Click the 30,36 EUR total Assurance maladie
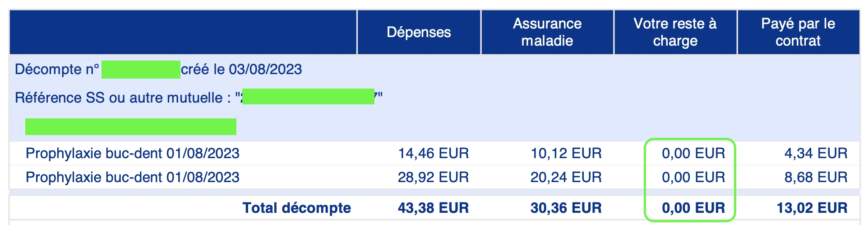This screenshot has width=868, height=225. point(566,208)
